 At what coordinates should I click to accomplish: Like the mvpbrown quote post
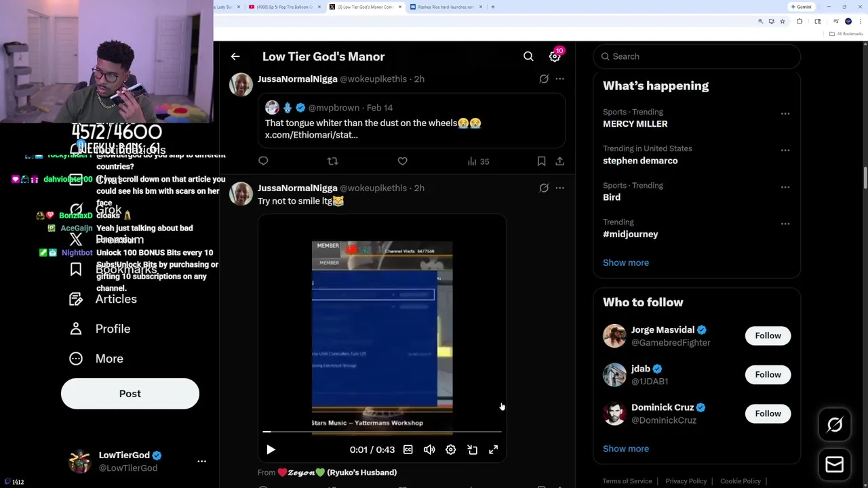(x=403, y=161)
